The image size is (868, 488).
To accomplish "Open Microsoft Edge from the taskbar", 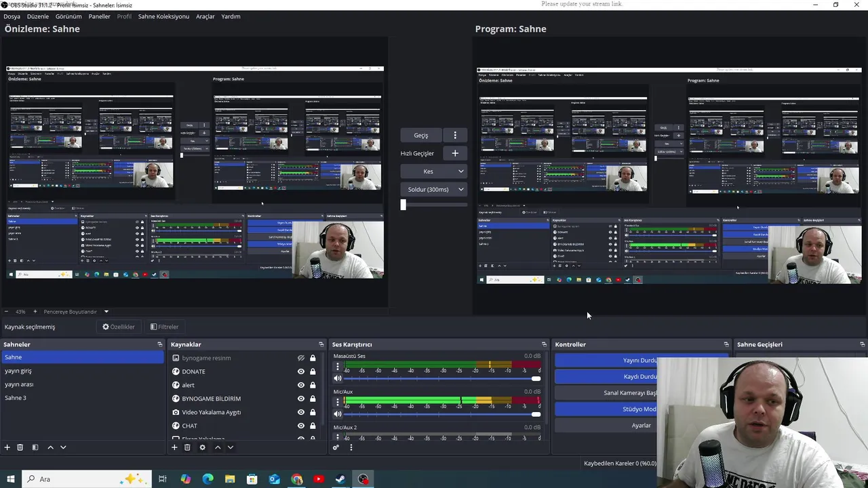I will [208, 479].
